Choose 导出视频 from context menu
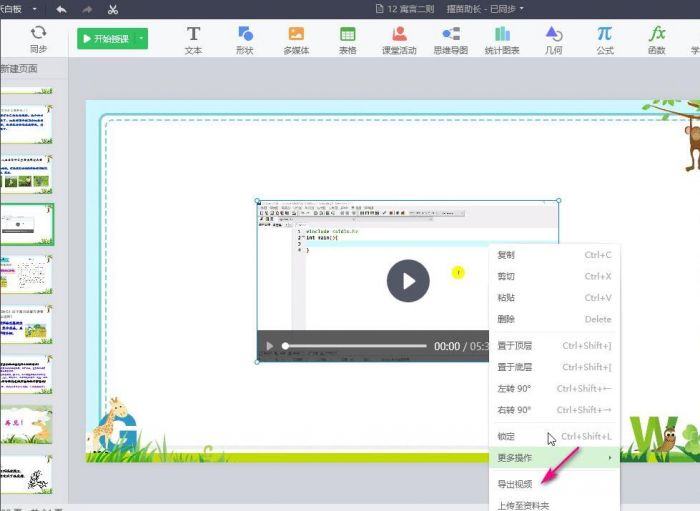This screenshot has width=700, height=511. click(x=515, y=483)
